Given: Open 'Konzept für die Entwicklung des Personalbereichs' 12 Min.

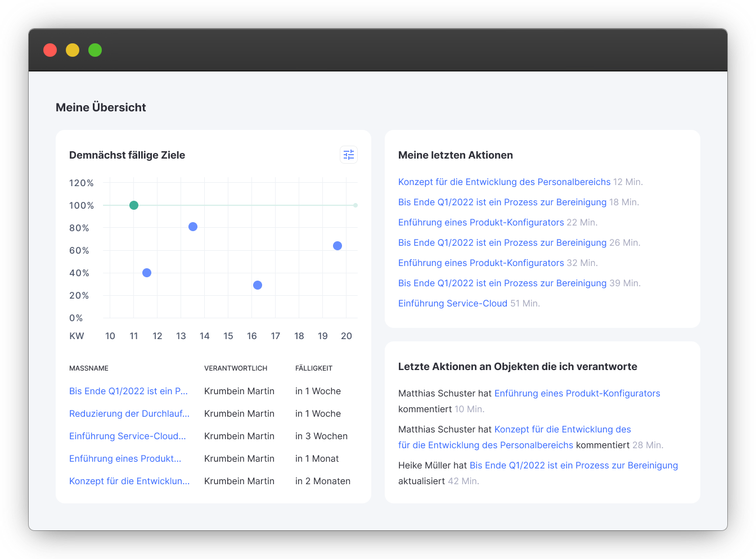Looking at the screenshot, I should pyautogui.click(x=504, y=182).
